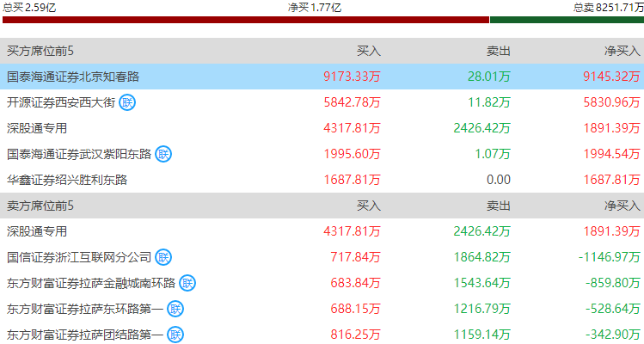Select sell value 1159.14万
The width and height of the screenshot is (644, 344).
pos(481,335)
